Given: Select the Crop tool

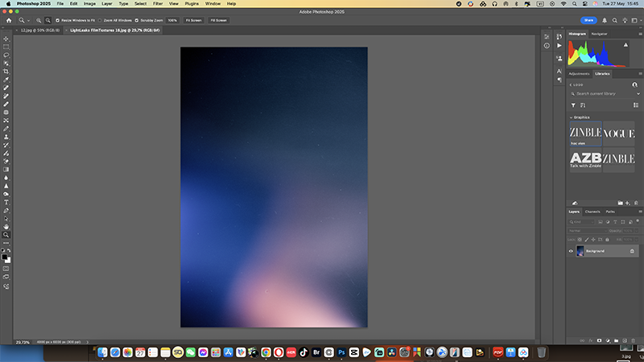Looking at the screenshot, I should [6, 71].
